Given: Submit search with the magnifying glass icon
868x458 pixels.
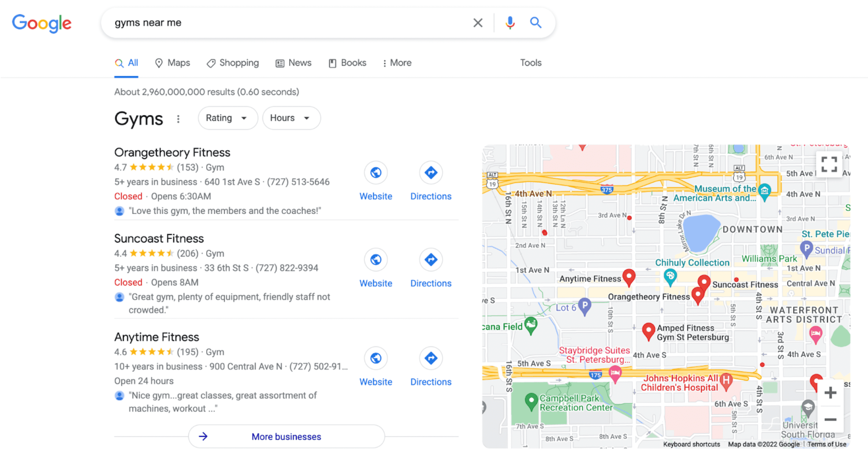Looking at the screenshot, I should [x=536, y=23].
